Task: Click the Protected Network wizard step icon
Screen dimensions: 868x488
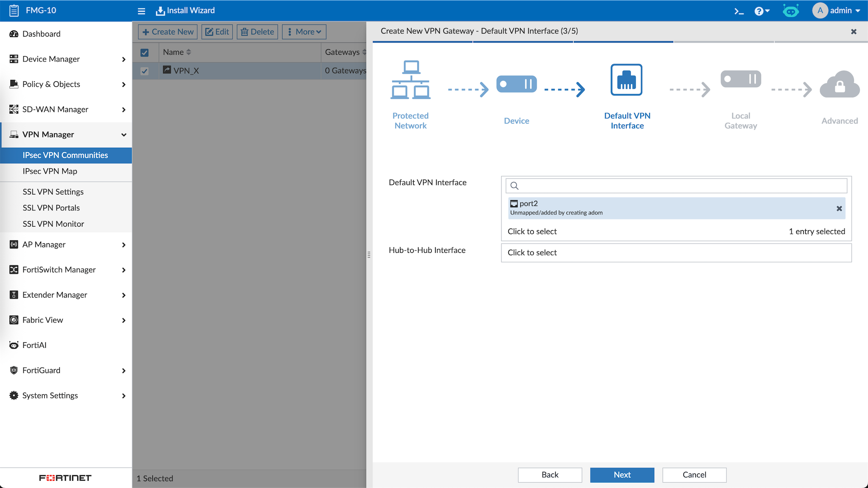Action: 410,80
